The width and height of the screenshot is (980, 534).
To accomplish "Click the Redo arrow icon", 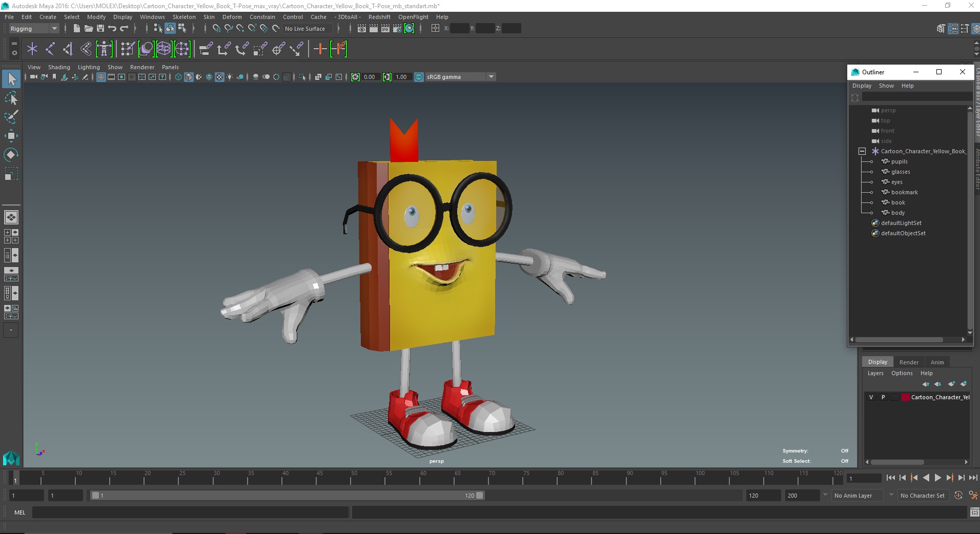I will pos(124,29).
